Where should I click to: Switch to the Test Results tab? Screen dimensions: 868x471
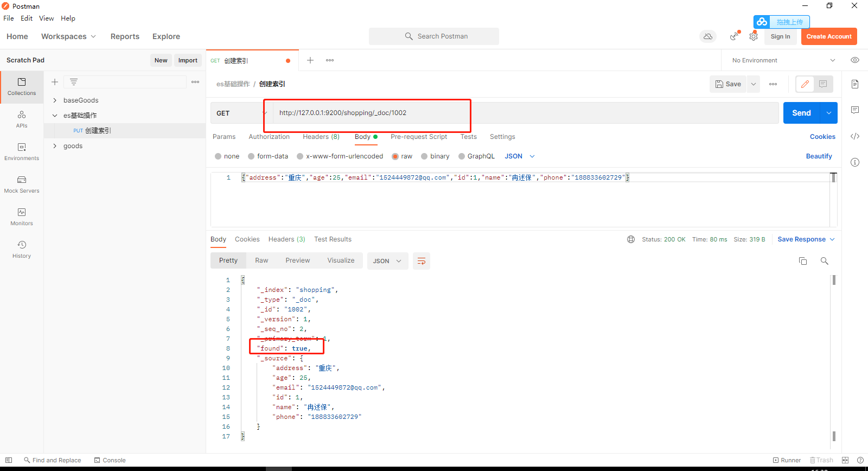[333, 239]
